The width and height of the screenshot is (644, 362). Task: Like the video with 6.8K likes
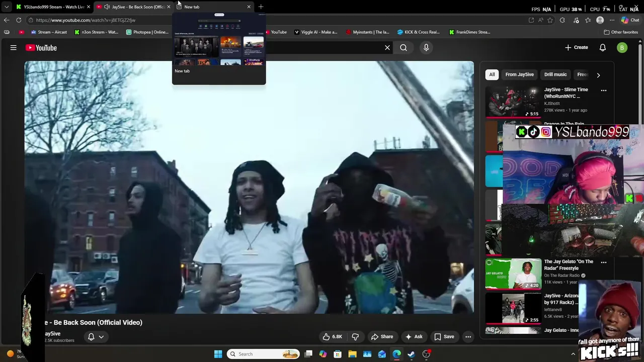click(332, 337)
